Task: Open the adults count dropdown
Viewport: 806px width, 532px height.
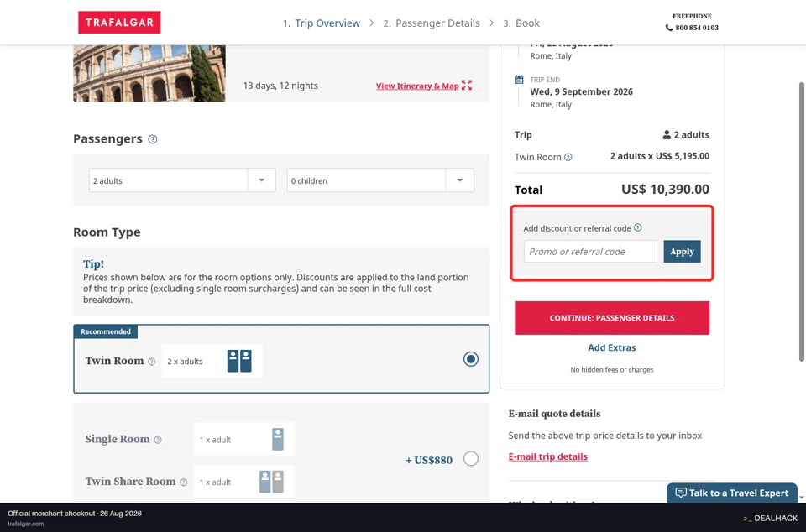Action: (x=182, y=180)
